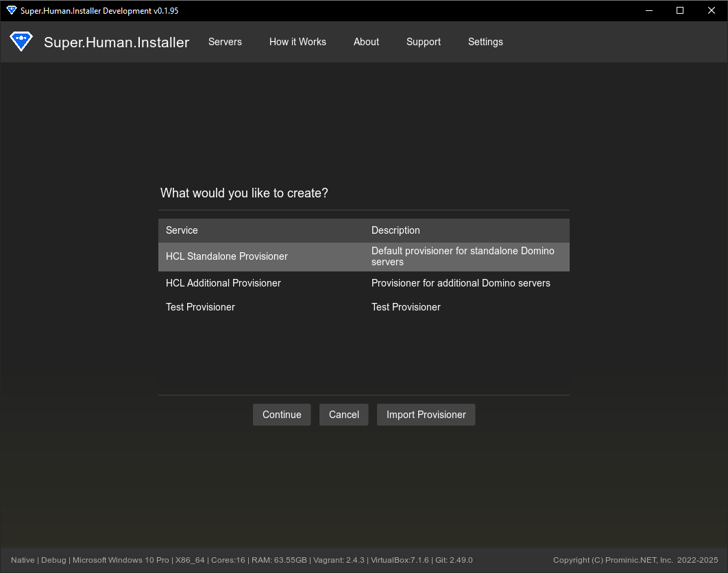728x573 pixels.
Task: Click the Super.Human.Installer diamond logo
Action: (x=21, y=41)
